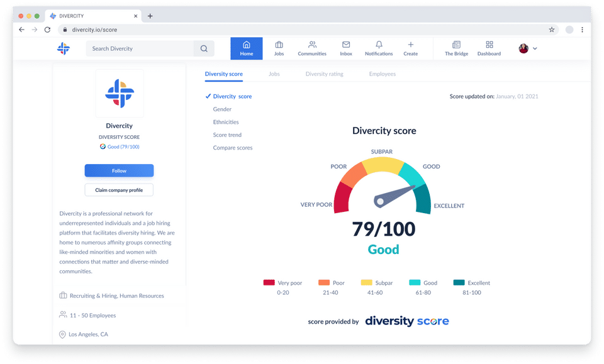Click browser back arrow
Viewport: 604px width, 364px height.
[x=21, y=30]
